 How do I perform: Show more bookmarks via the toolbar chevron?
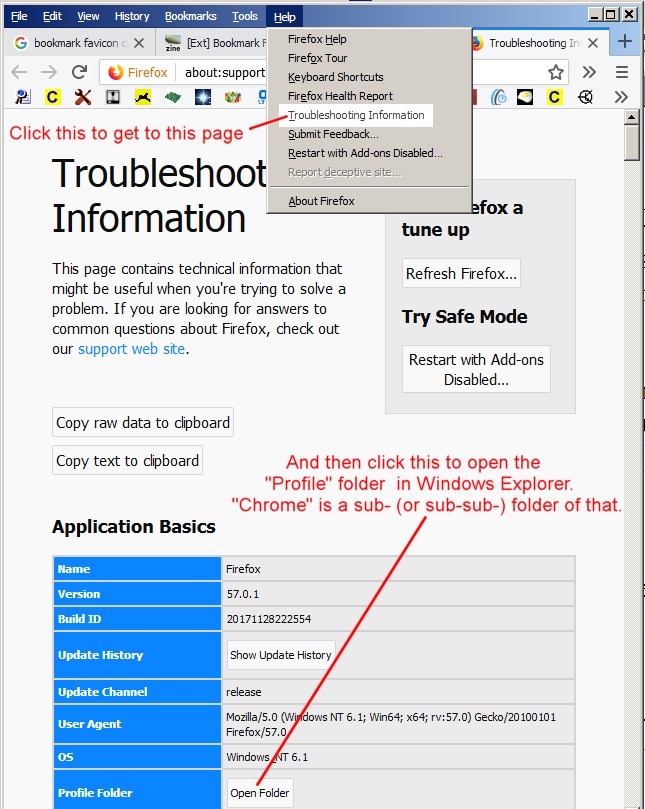(x=621, y=97)
